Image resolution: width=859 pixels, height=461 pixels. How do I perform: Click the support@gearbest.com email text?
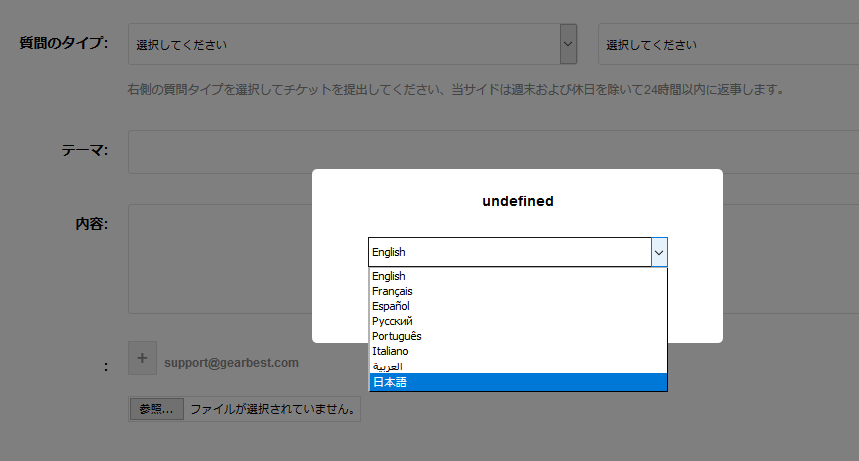(231, 363)
